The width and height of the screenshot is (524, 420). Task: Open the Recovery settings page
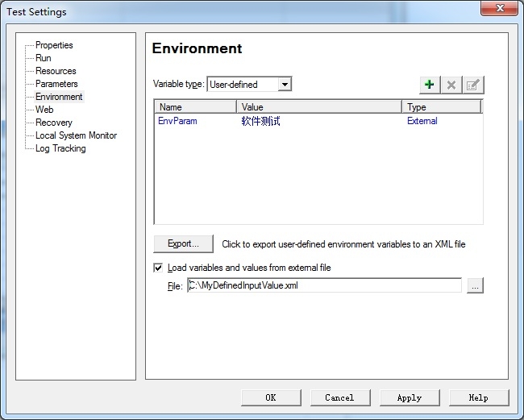[54, 123]
